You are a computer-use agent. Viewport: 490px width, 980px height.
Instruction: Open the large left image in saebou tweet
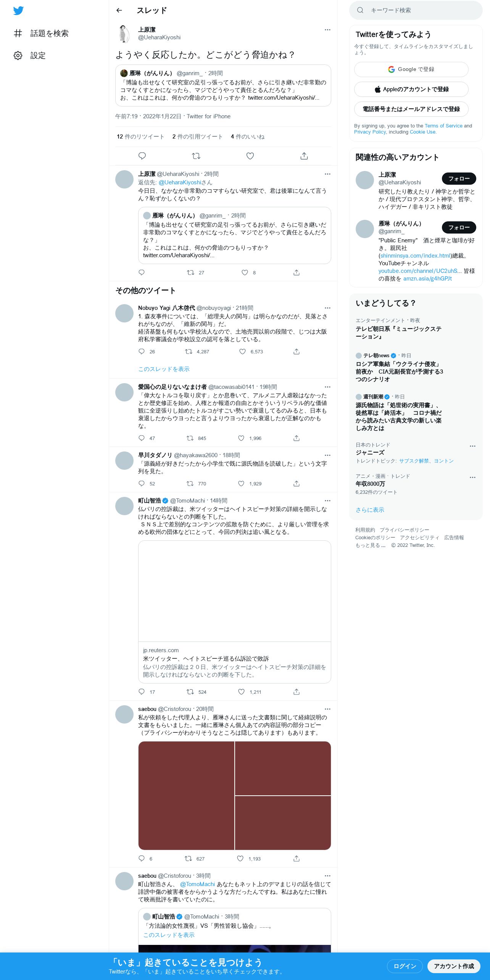click(186, 795)
